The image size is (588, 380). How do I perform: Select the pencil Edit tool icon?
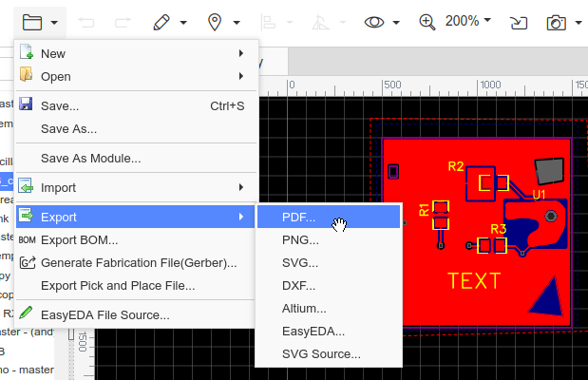161,23
